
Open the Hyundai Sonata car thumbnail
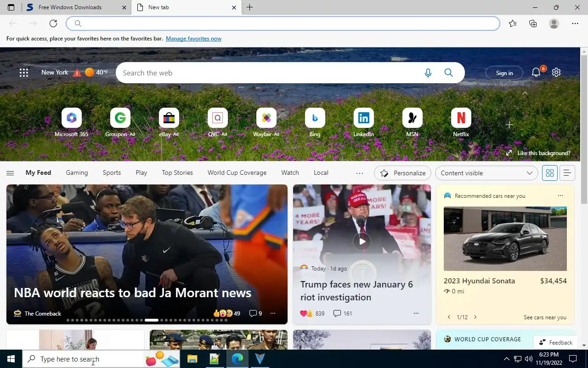coord(505,239)
